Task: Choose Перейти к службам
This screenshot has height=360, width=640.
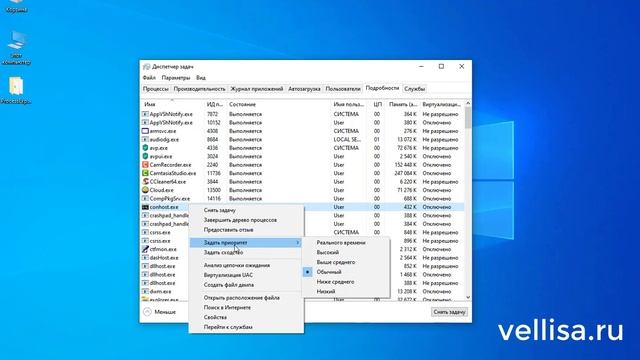Action: [x=228, y=327]
